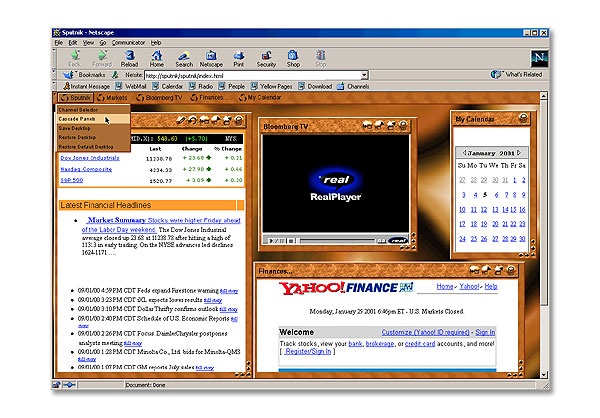Click the pencil edit icon on Markets panel

tap(181, 121)
